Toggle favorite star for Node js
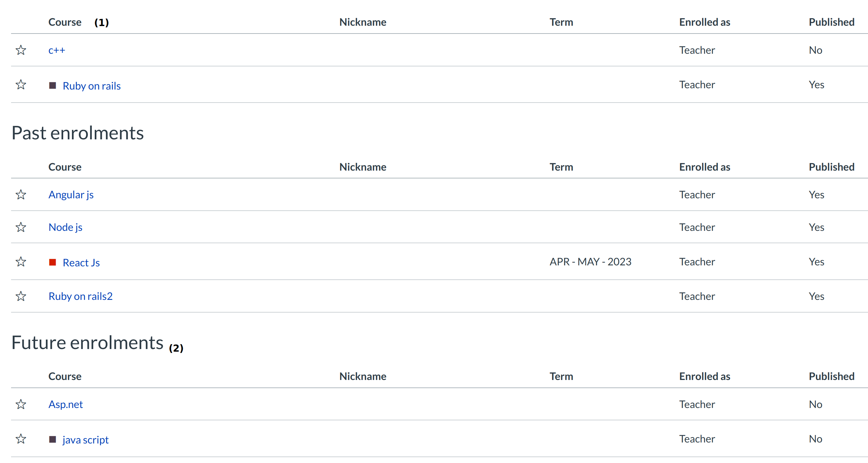The image size is (868, 463). [x=21, y=228]
